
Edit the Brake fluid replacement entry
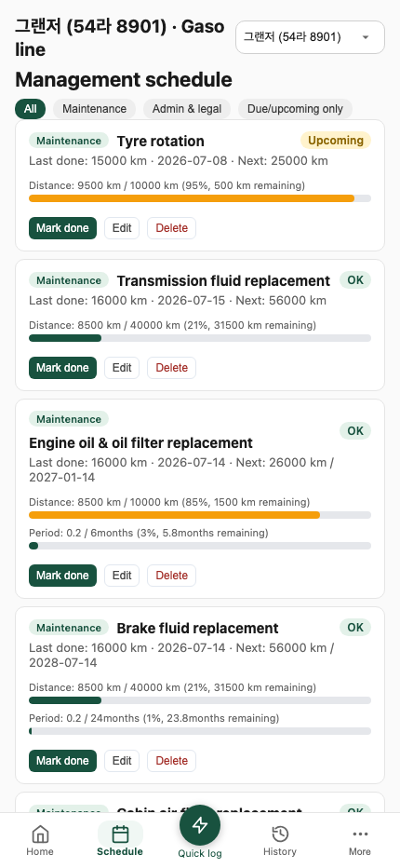(x=122, y=761)
